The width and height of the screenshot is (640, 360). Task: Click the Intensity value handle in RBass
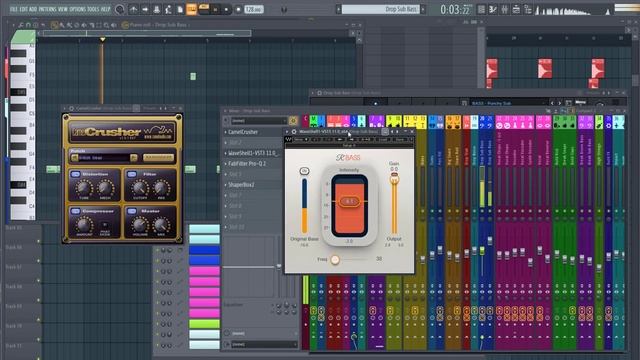pyautogui.click(x=349, y=201)
